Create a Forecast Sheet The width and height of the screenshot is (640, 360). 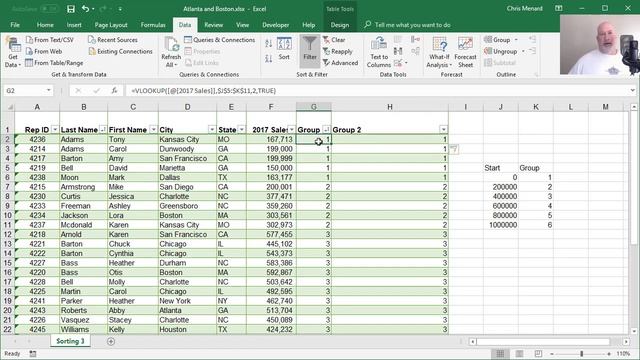pos(465,52)
